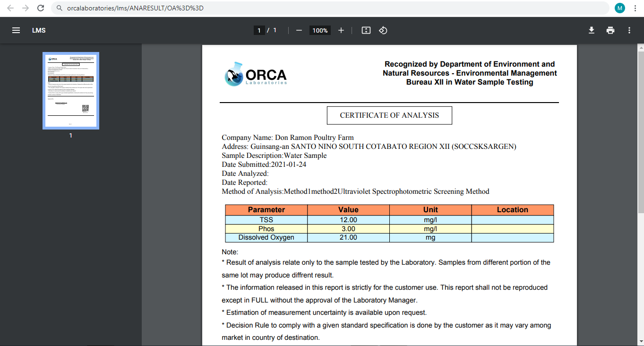This screenshot has height=346, width=644.
Task: Click the Value column header
Action: coord(348,210)
